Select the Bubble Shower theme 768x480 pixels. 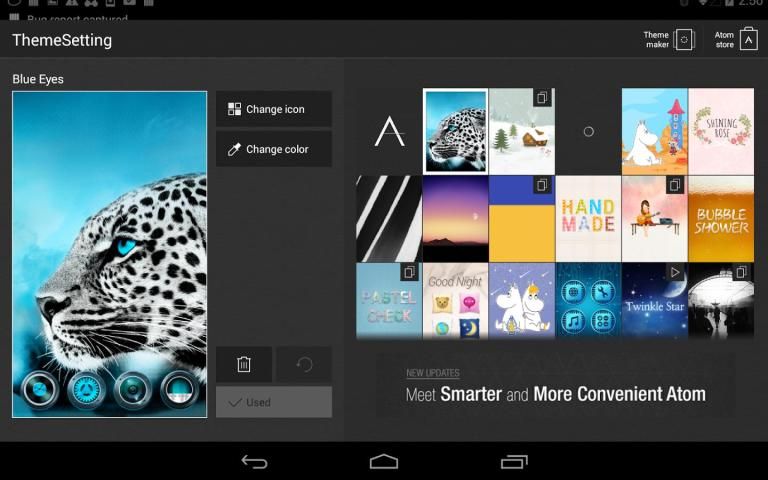click(721, 218)
